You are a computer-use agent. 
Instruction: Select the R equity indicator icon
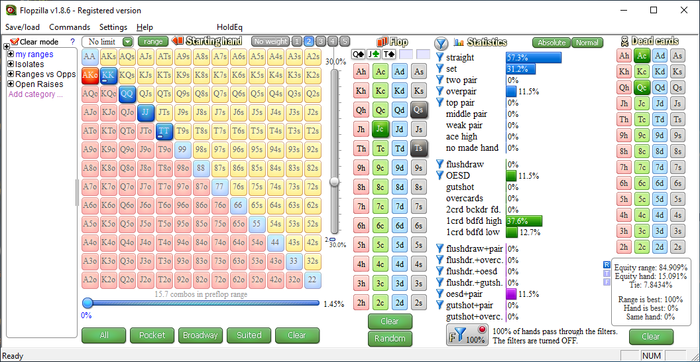pos(606,265)
